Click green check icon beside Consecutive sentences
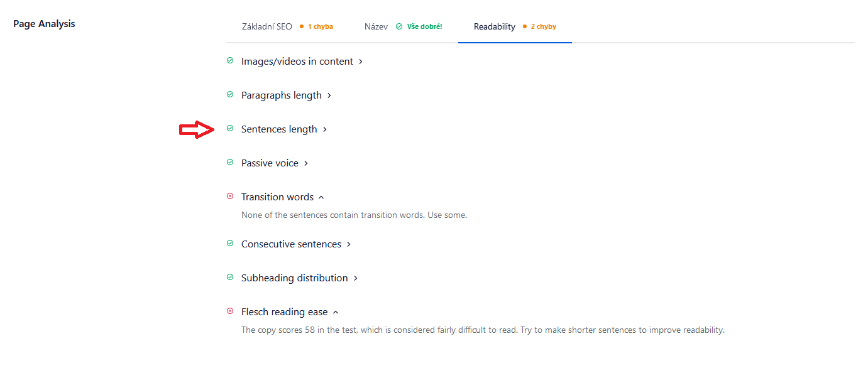The width and height of the screenshot is (868, 373). [229, 244]
